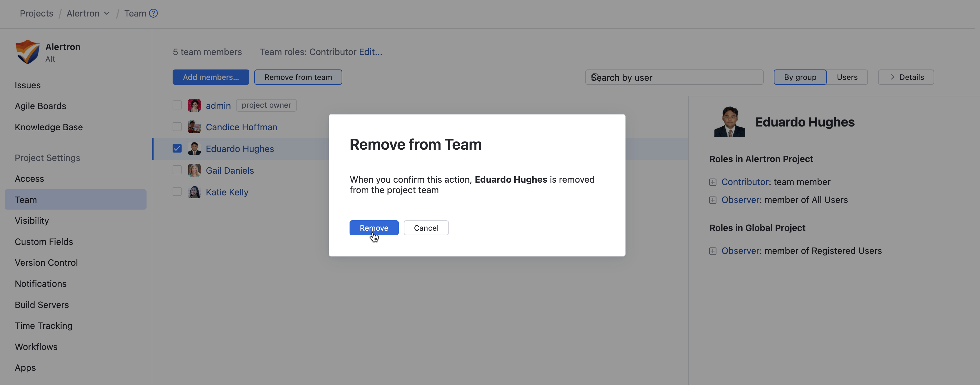Screen dimensions: 980x385
Task: Click Eduardo Hughes' large profile photo
Action: (x=729, y=122)
